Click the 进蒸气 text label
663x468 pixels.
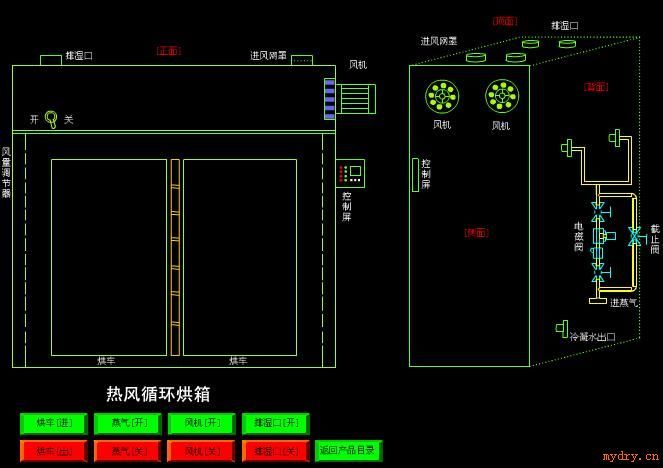tap(623, 302)
